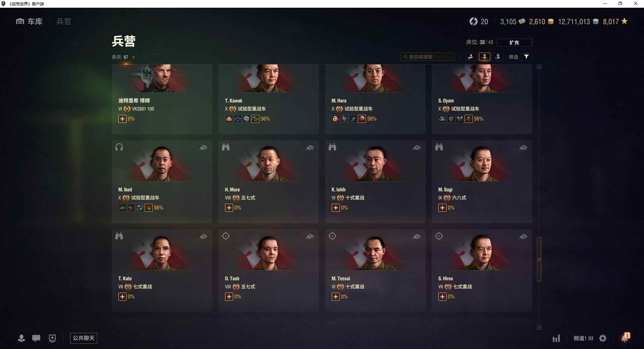Screen dimensions: 644x349
Task: Toggle eye icon on M. Iked card
Action: (203, 148)
